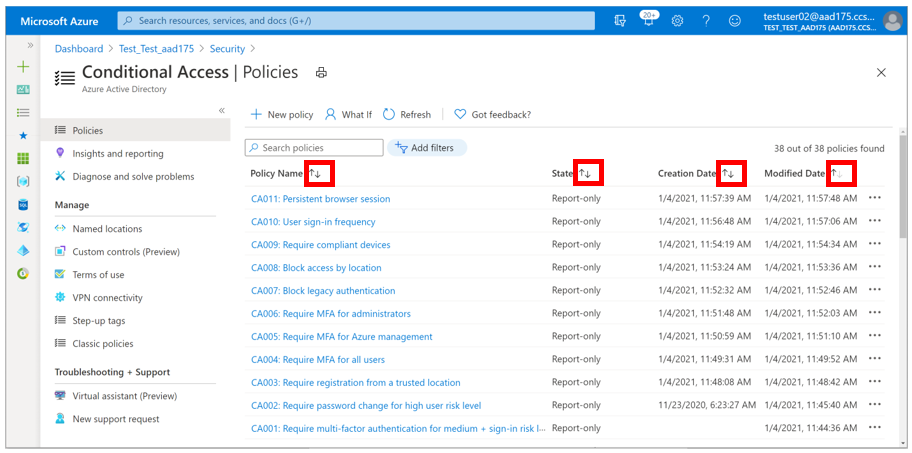Open the globe-style icon below SQL icon
Viewport: 912px width, 453px height.
23,227
